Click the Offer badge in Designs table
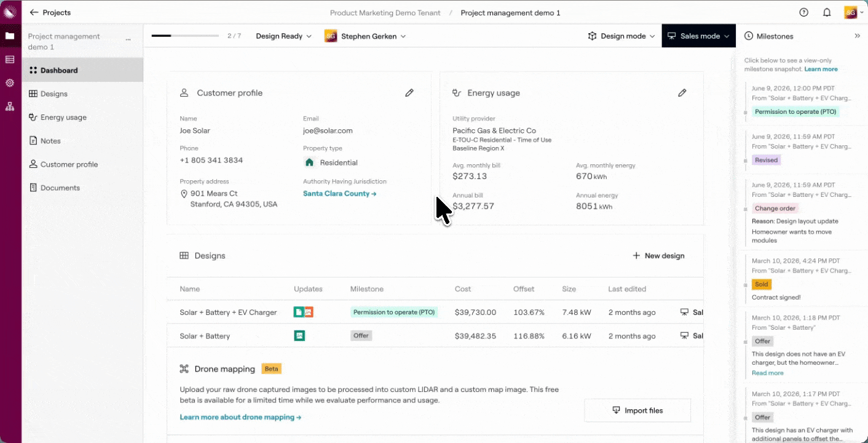 click(x=361, y=336)
